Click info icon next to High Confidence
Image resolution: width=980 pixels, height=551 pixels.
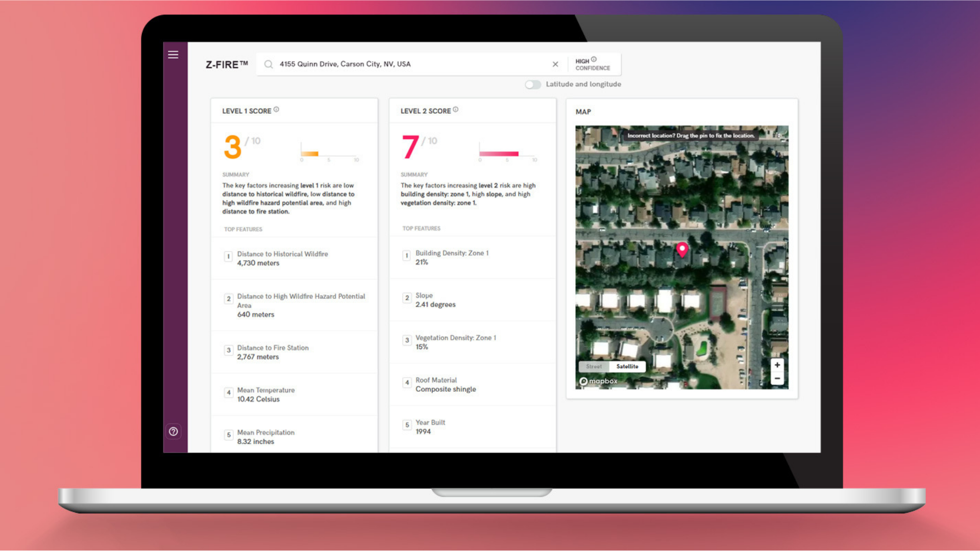[x=594, y=59]
